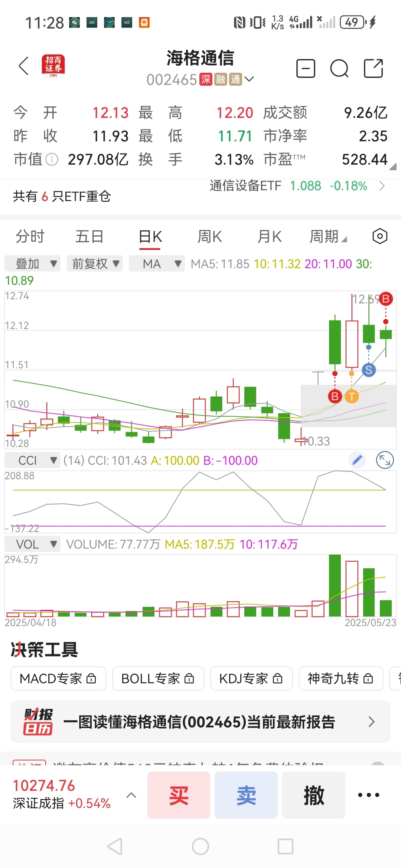Screen dimensions: 401x868
Task: Tap the 融 margin tag badge
Action: (x=221, y=79)
